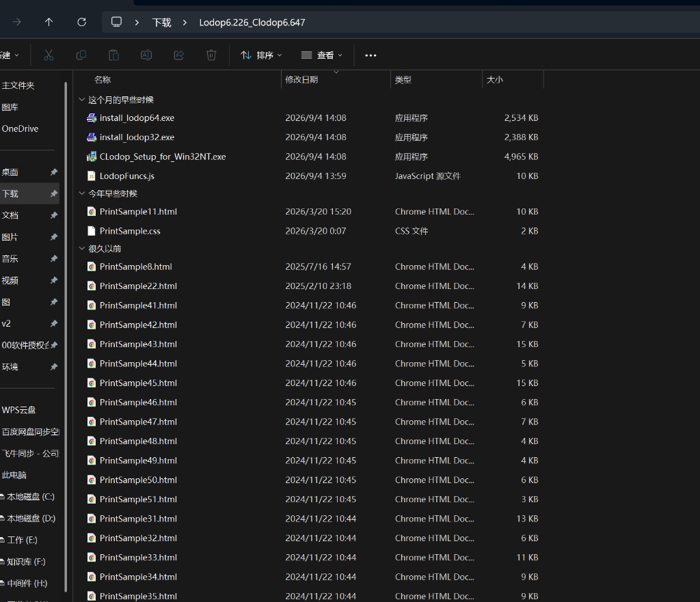This screenshot has width=700, height=602.
Task: Click the Share toolbar icon
Action: coord(179,55)
